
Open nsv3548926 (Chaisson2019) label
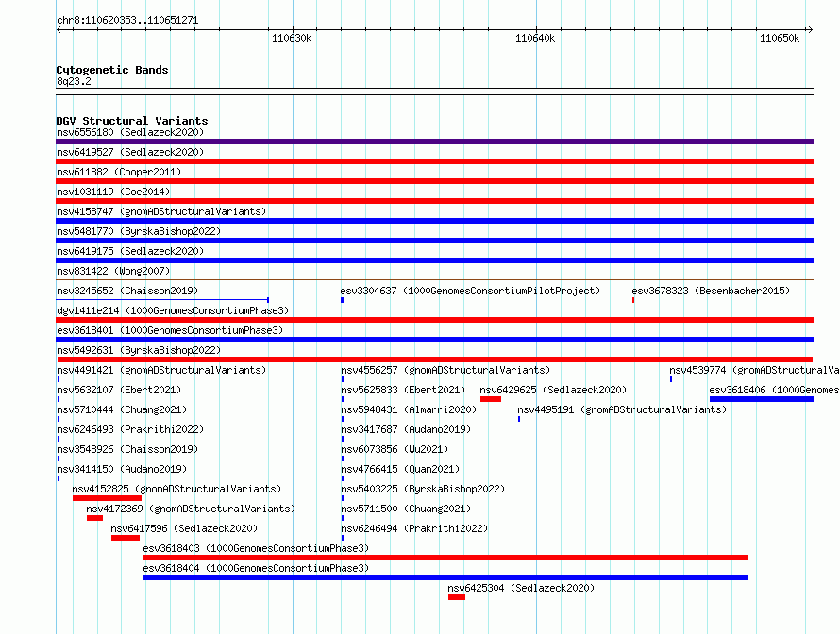pyautogui.click(x=127, y=449)
